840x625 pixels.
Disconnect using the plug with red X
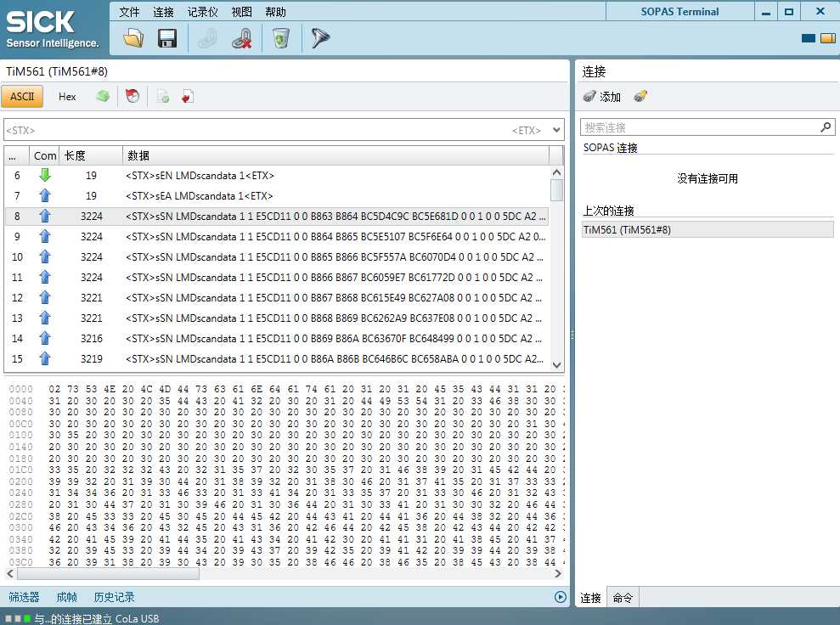coord(241,38)
